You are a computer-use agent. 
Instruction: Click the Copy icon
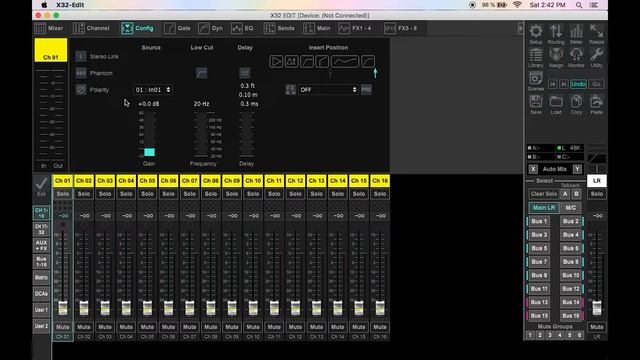pos(576,102)
